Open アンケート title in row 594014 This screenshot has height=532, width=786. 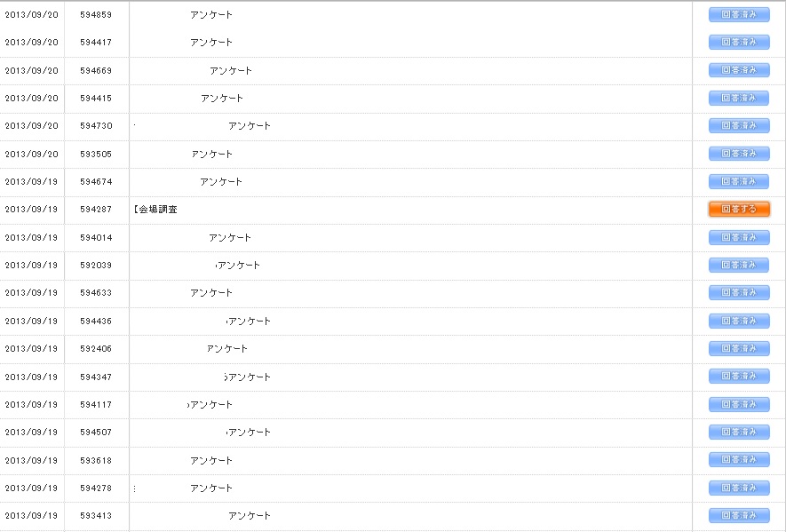tap(230, 237)
